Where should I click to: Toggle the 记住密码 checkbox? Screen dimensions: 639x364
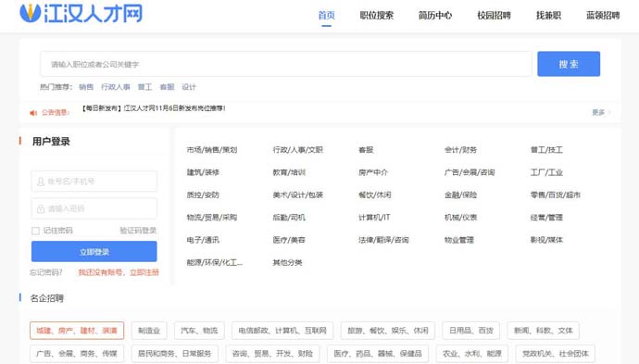pos(35,231)
